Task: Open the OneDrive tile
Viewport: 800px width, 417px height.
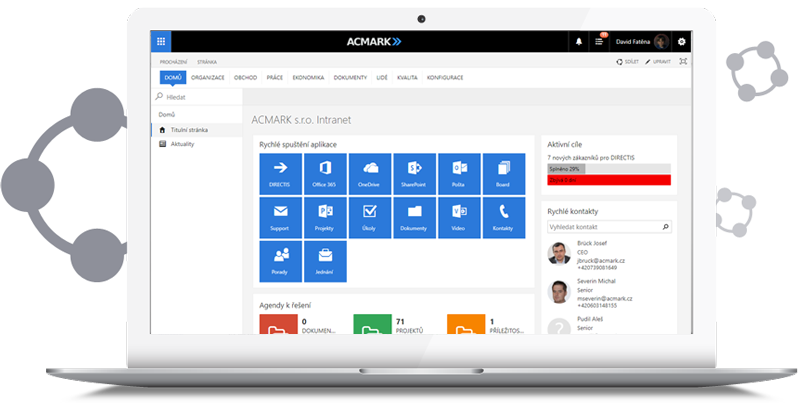Action: click(369, 174)
